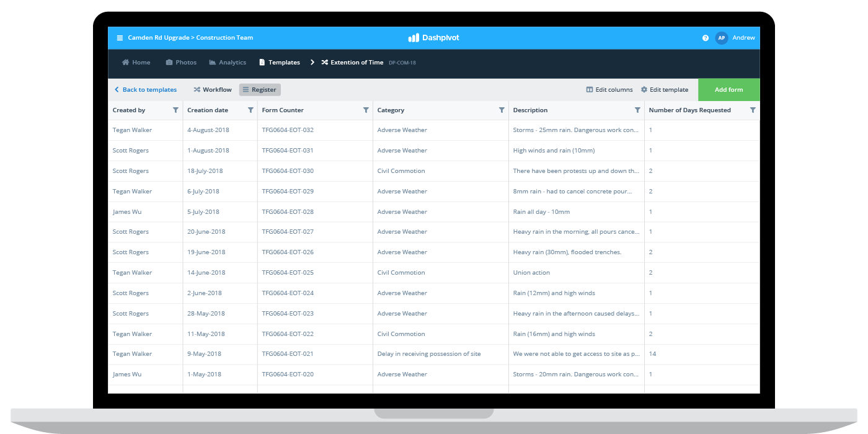The image size is (868, 434).
Task: Open Edit template settings
Action: 665,90
